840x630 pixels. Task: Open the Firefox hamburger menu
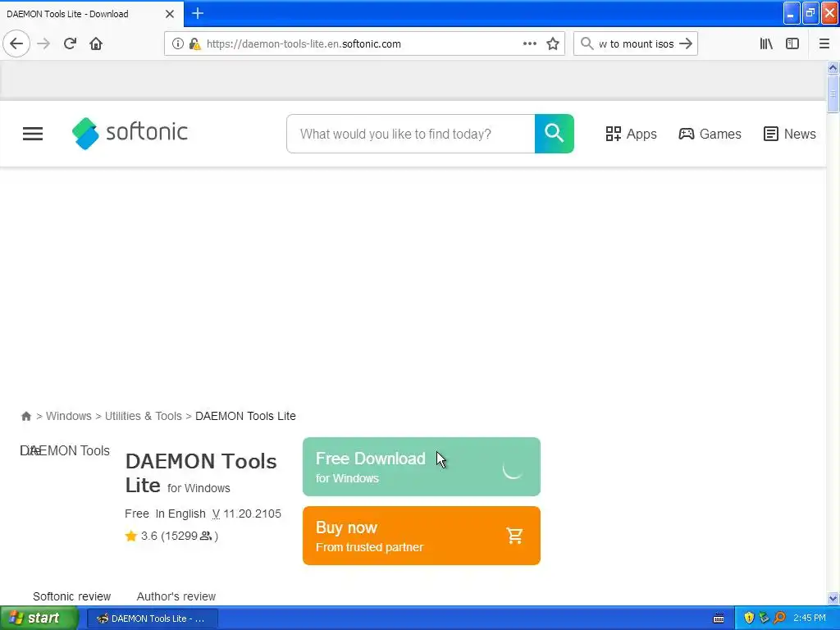[824, 44]
